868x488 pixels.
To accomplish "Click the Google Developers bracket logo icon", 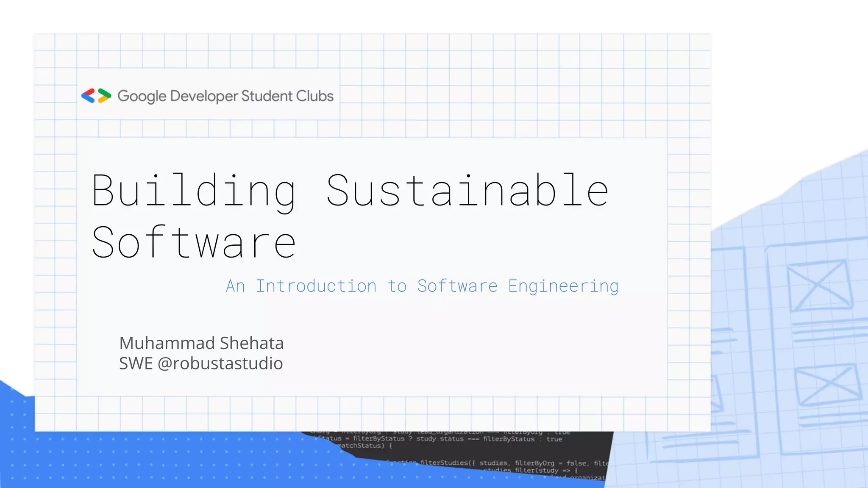I will point(96,96).
